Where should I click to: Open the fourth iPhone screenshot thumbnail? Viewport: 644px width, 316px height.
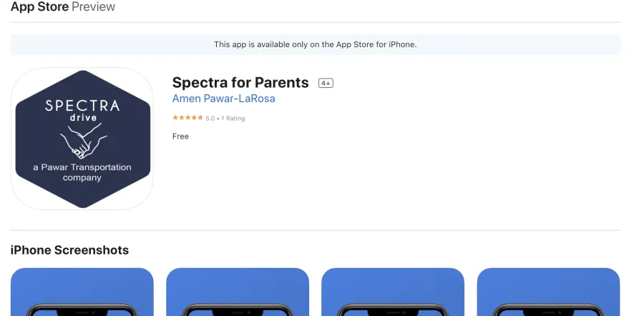click(548, 292)
